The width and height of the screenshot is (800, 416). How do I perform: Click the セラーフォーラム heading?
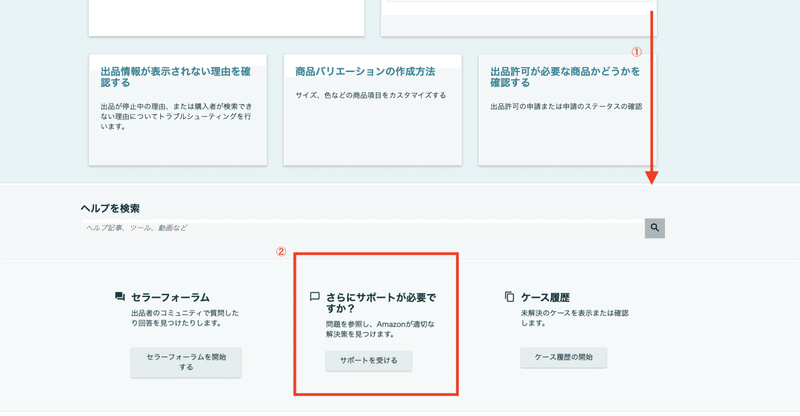click(x=170, y=297)
